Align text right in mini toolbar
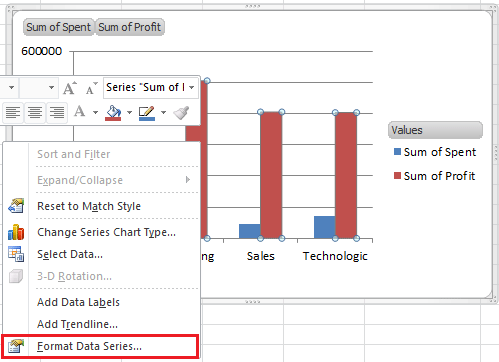Viewport: 499px width, 362px height. click(x=57, y=112)
